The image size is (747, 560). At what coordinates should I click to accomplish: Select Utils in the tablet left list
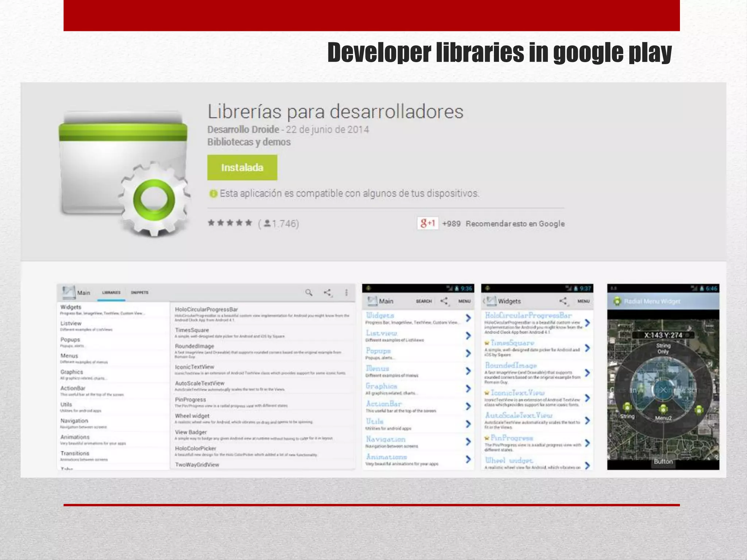click(x=113, y=407)
